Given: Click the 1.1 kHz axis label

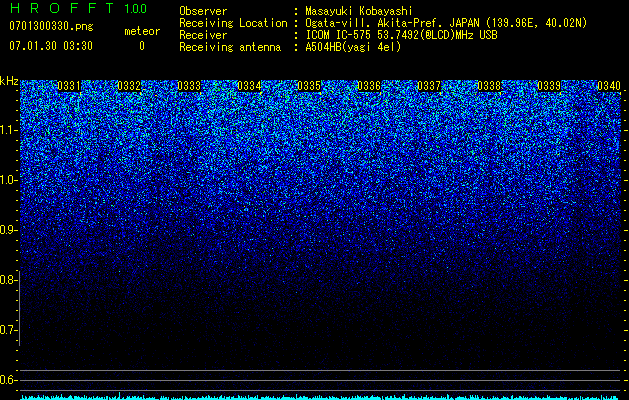Looking at the screenshot, I should click(7, 130).
